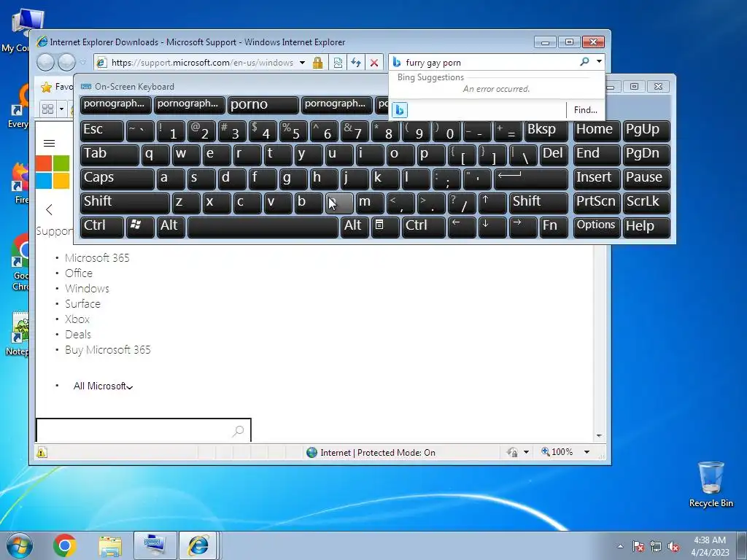This screenshot has width=747, height=560.
Task: Click the refresh arrows icon
Action: [356, 63]
